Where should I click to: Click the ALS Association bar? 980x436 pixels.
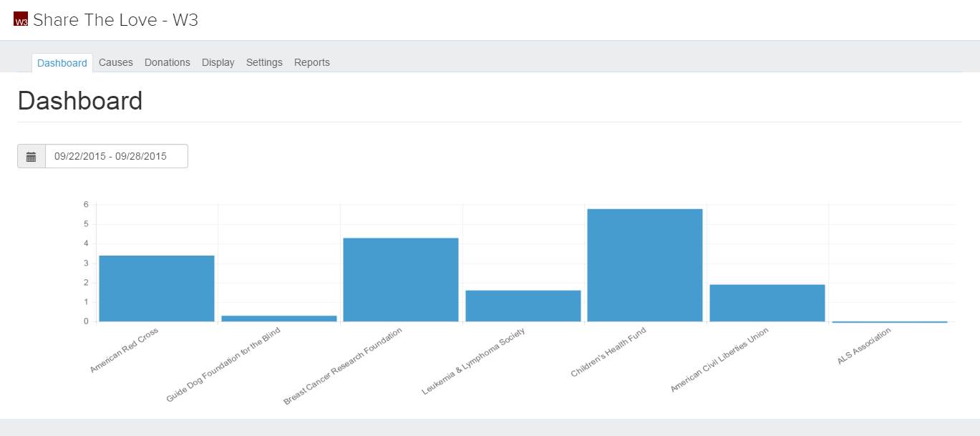pos(890,322)
